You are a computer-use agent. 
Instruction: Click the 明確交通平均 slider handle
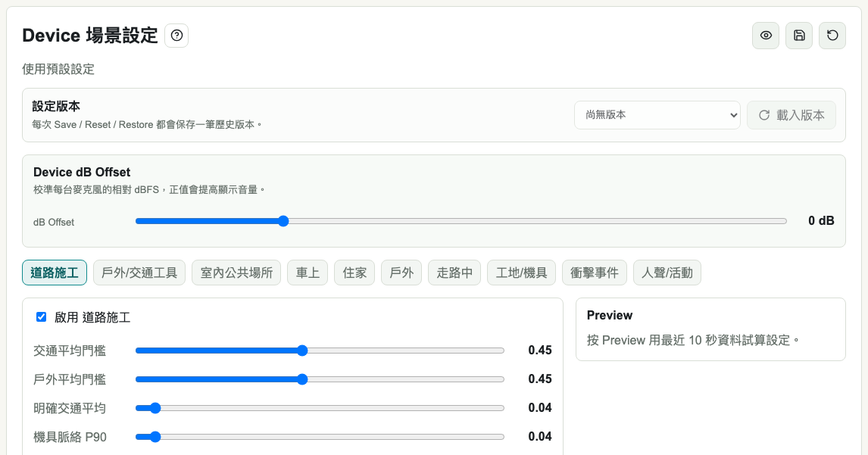click(x=155, y=408)
